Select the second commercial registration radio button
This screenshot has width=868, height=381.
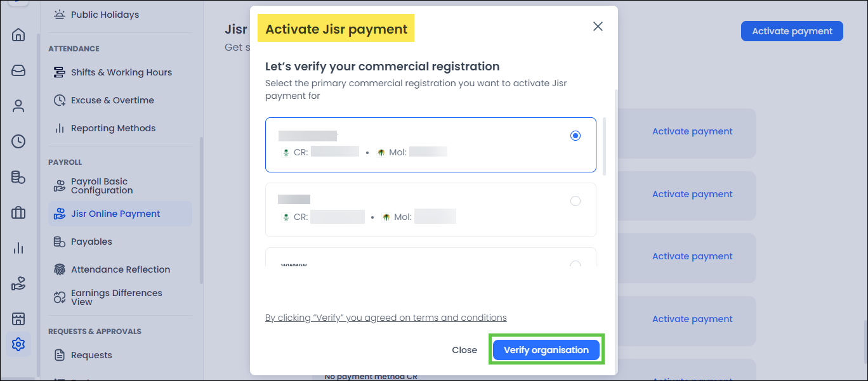(x=575, y=201)
